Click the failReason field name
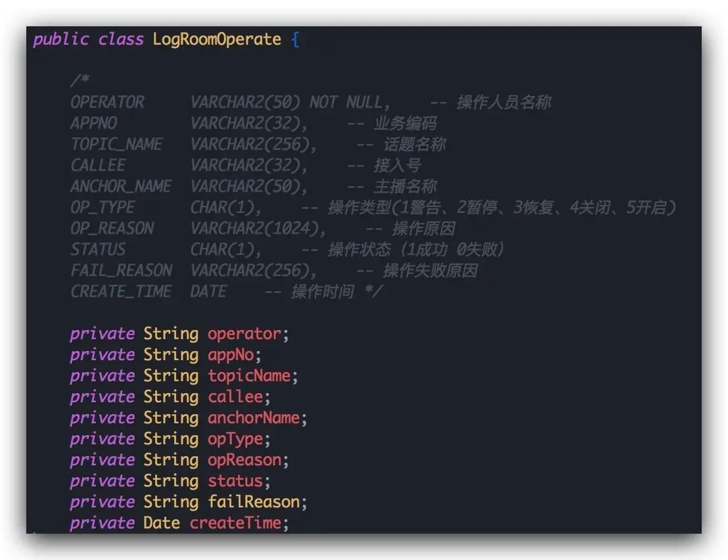 pyautogui.click(x=253, y=502)
